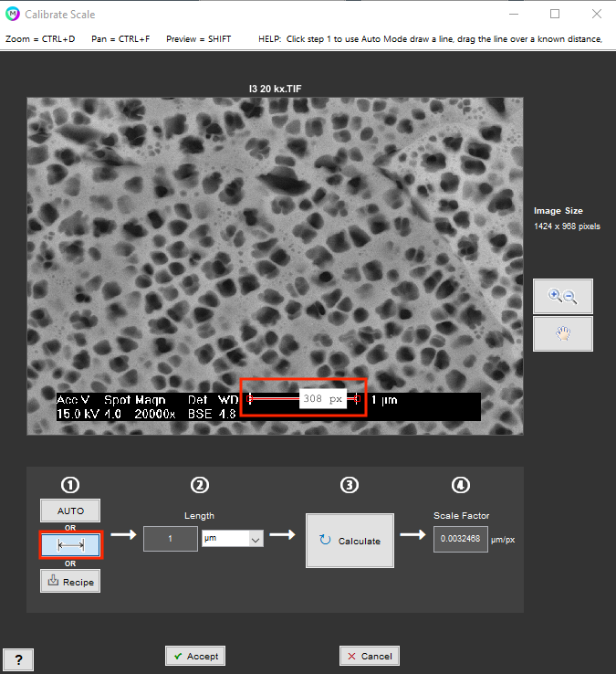Select the pan hand tool button
Viewport: 616px width, 674px height.
tap(563, 334)
